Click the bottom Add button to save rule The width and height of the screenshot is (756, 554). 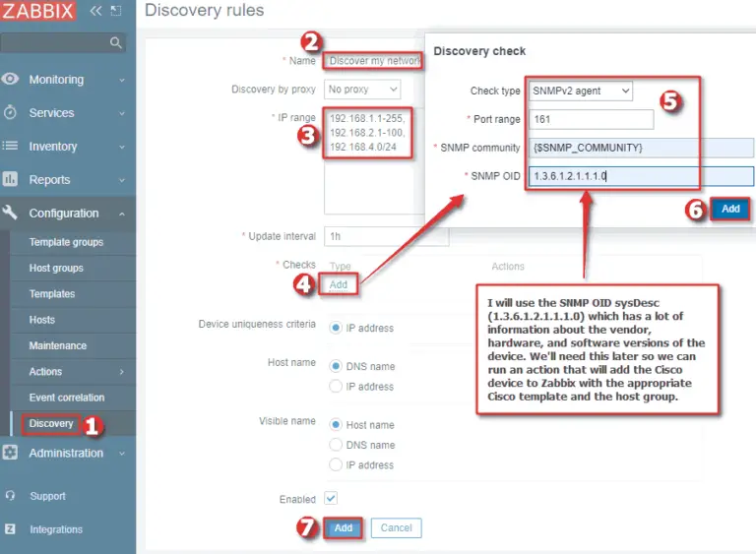344,527
